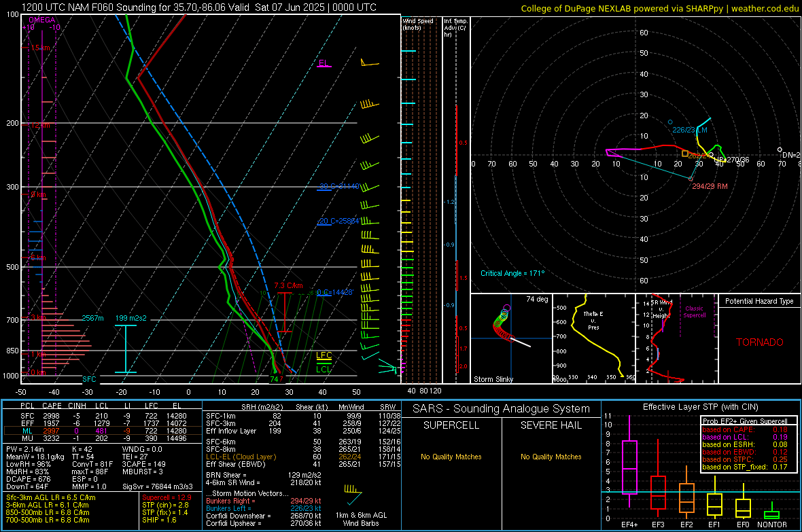Click the Corfidi Upshear vector line
Screen dimensions: 802x532
coord(264,523)
